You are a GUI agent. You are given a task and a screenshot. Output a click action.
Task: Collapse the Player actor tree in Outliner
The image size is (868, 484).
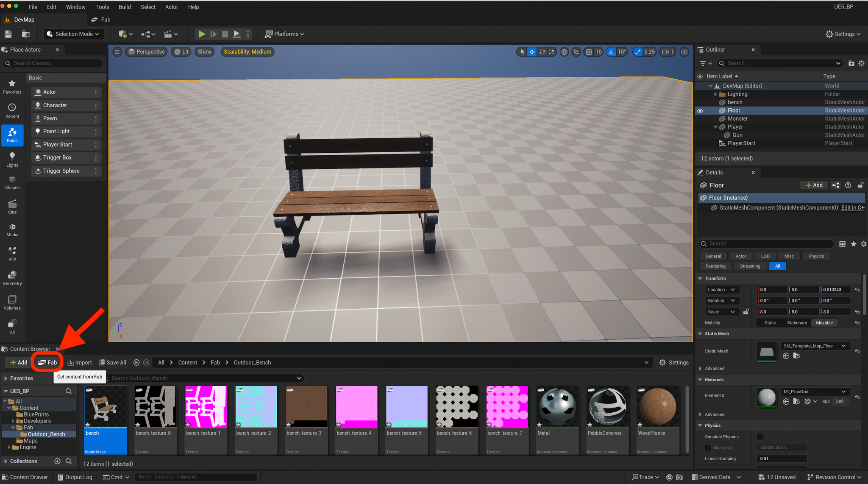coord(716,127)
